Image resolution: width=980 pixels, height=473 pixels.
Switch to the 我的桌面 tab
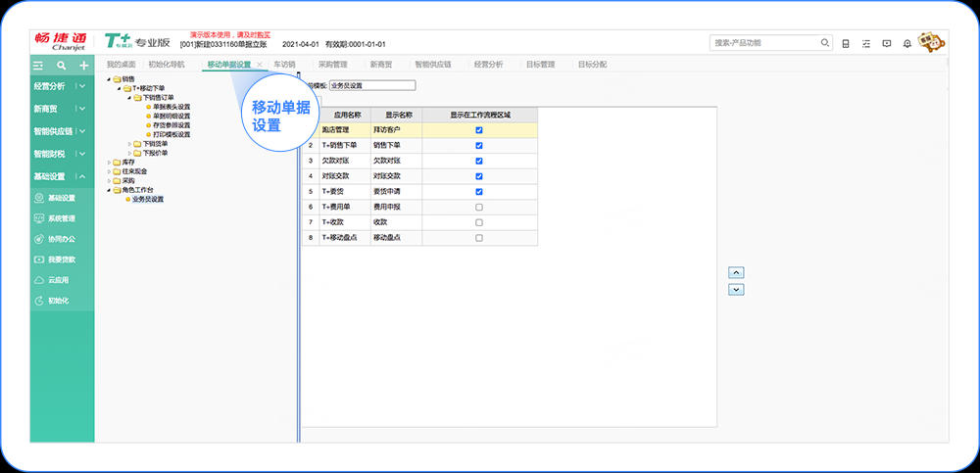(121, 65)
